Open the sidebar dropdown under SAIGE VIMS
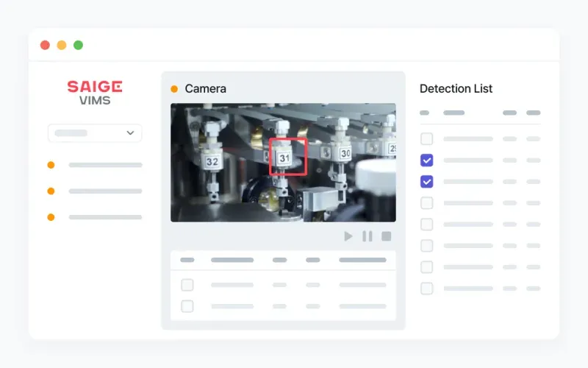Image resolution: width=588 pixels, height=368 pixels. [95, 133]
